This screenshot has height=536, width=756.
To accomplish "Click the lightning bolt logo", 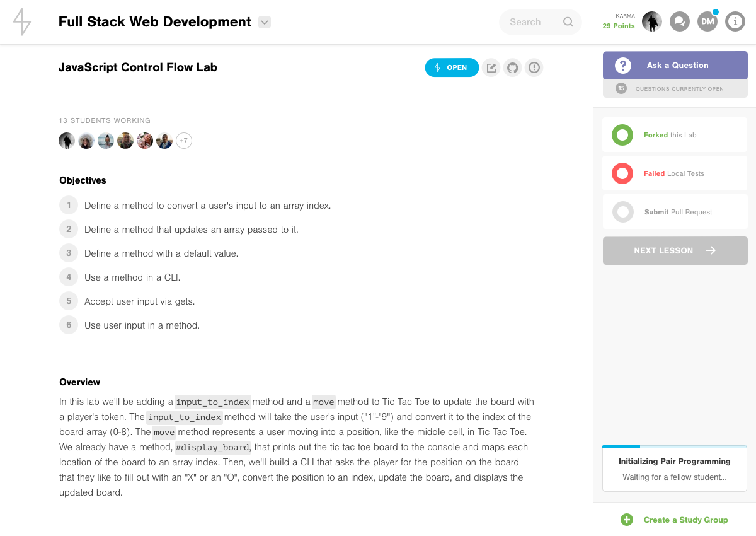I will pos(22,22).
